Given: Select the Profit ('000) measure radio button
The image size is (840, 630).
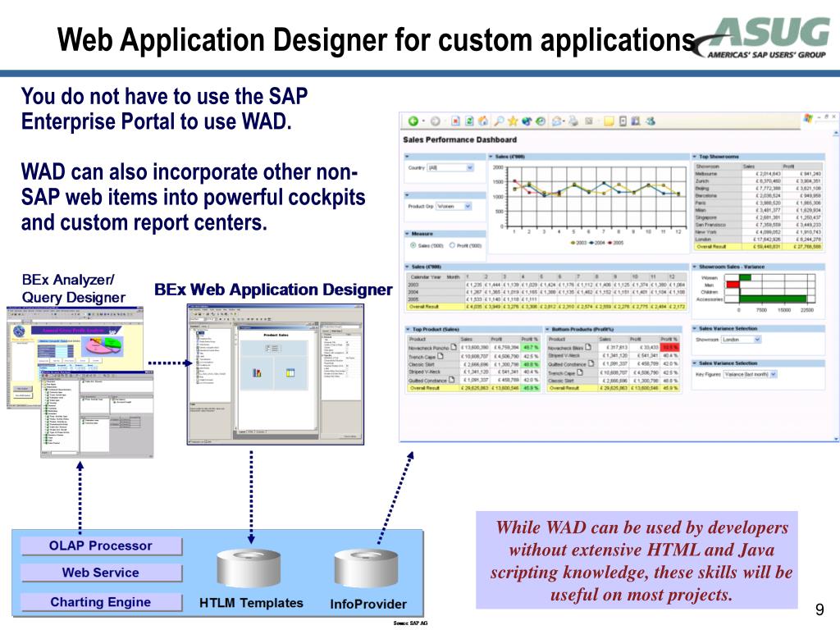Looking at the screenshot, I should [452, 245].
